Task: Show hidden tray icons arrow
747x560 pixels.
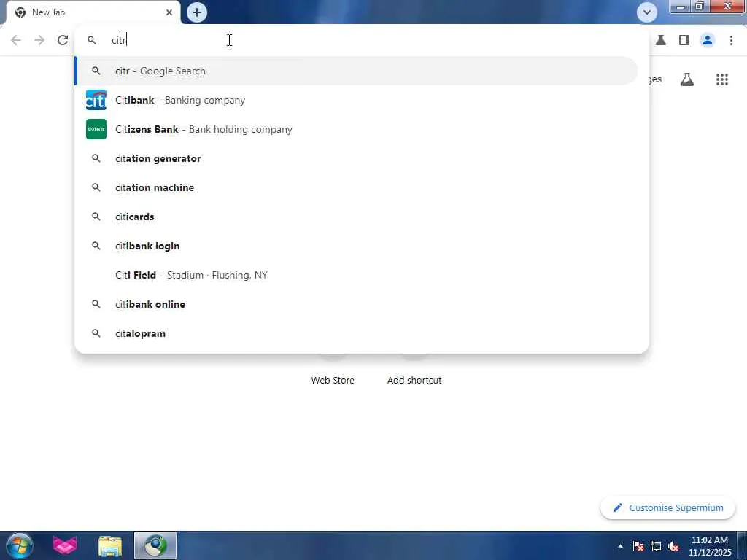Action: tap(620, 546)
